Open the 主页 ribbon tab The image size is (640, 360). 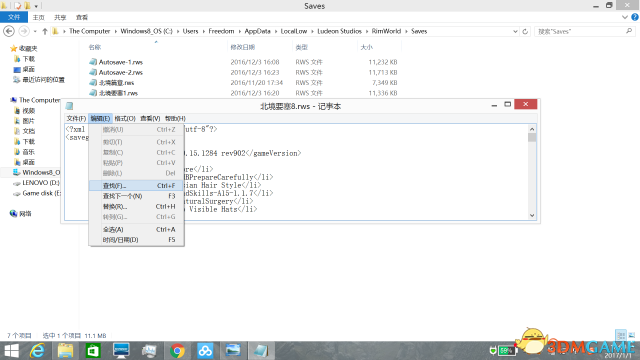click(x=38, y=17)
